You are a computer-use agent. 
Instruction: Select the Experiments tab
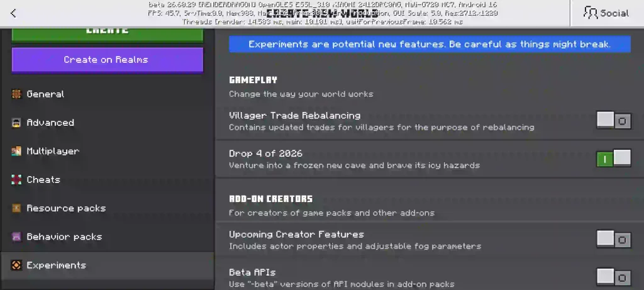[x=107, y=265]
